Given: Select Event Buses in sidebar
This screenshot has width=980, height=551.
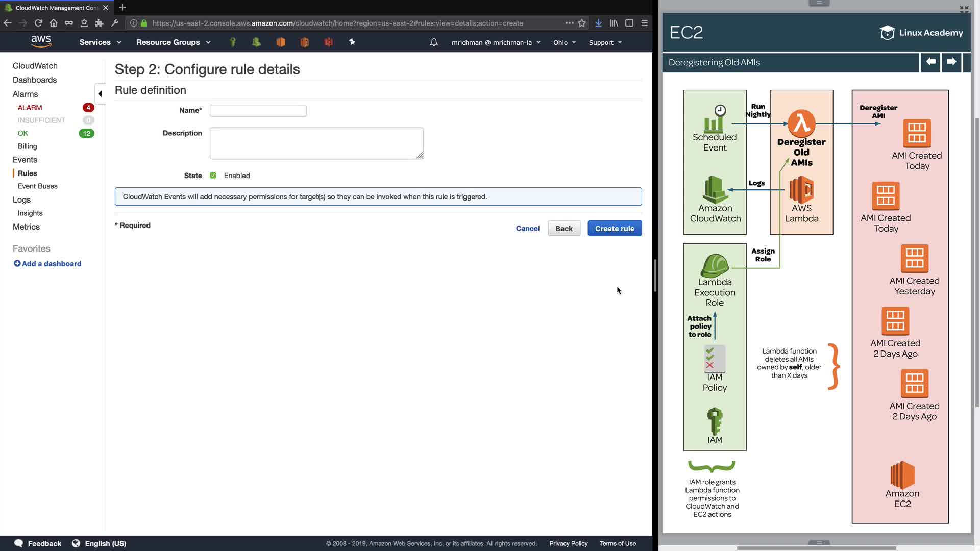Looking at the screenshot, I should point(38,186).
